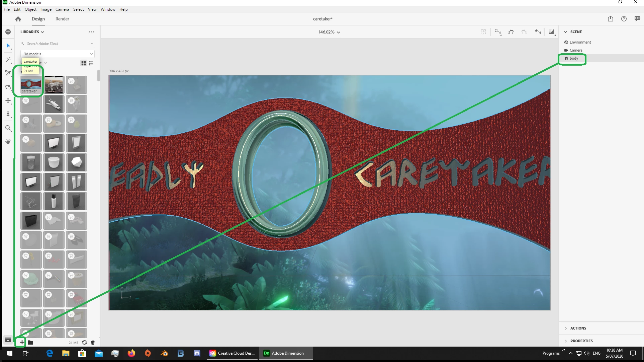Image resolution: width=644 pixels, height=362 pixels.
Task: Select the Sampler eyedropper tool
Action: [8, 73]
